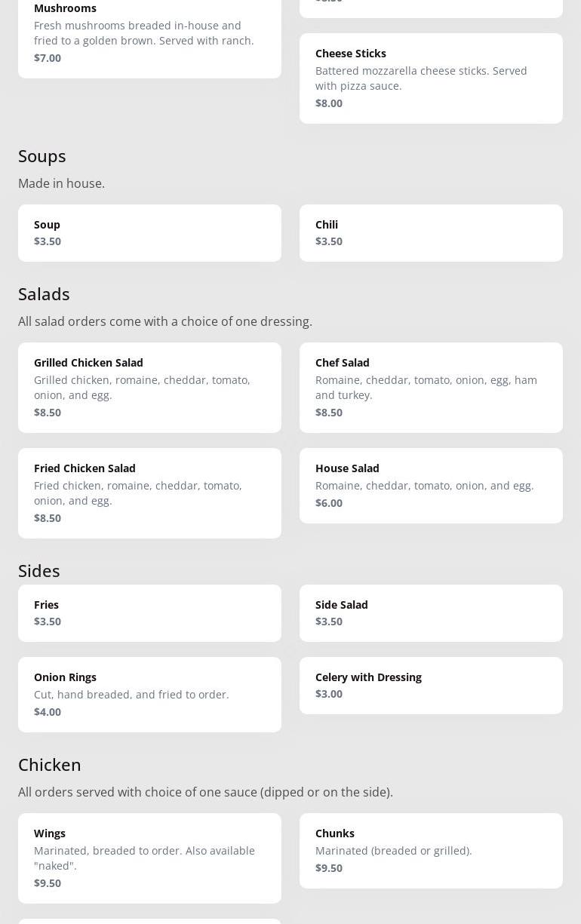Click the Chef Salad card
This screenshot has height=924, width=581.
pos(431,387)
